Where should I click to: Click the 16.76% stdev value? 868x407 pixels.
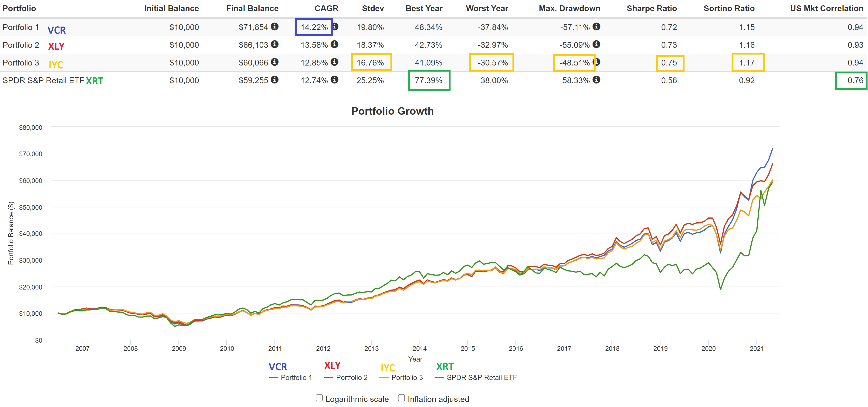[370, 63]
